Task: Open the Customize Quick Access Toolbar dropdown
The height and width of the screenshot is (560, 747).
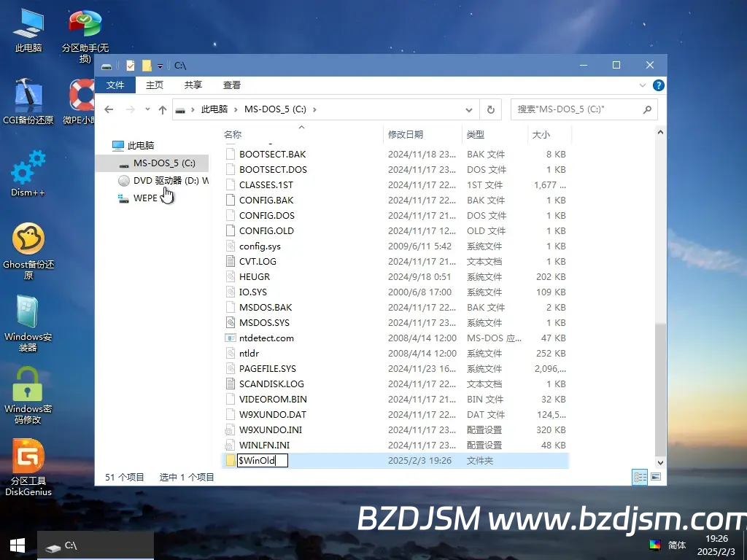Action: click(160, 66)
